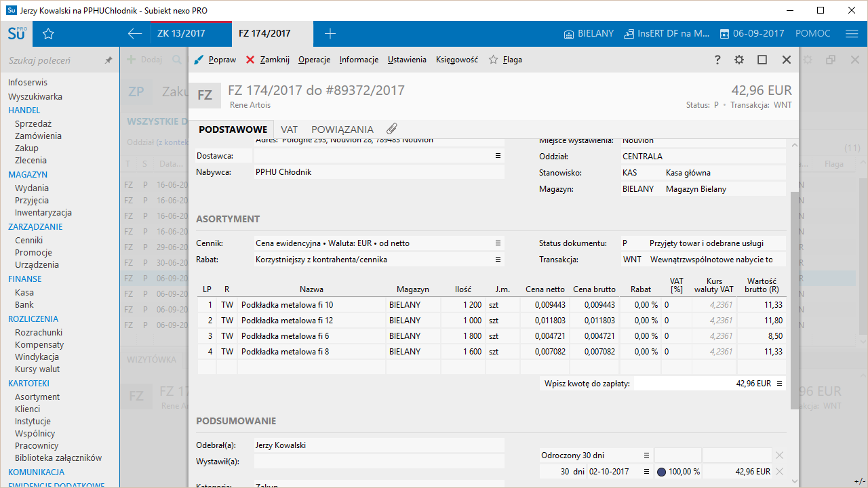Viewport: 868px width, 488px height.
Task: Open Cennik field dropdown menu
Action: click(x=498, y=243)
